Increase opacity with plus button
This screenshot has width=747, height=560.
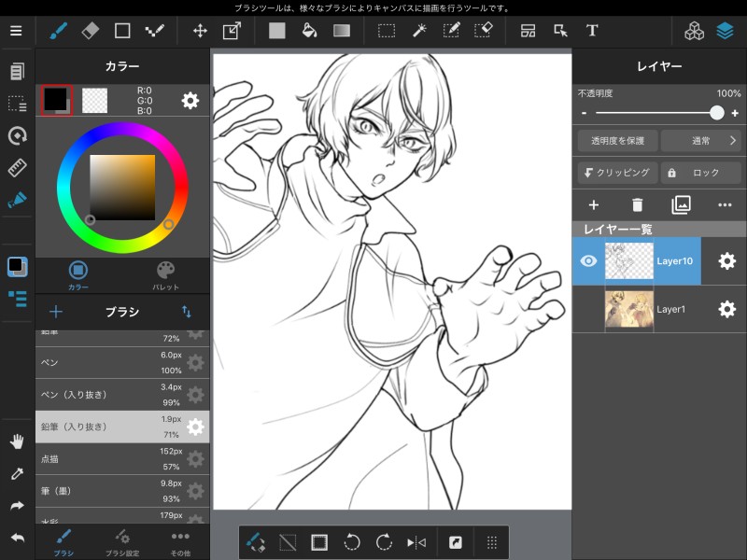tap(735, 113)
